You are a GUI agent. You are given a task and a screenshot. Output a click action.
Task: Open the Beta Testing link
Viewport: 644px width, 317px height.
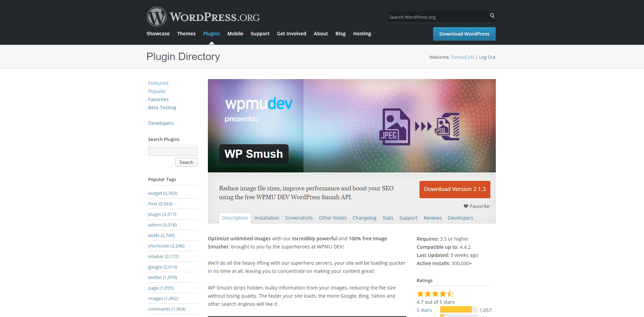(162, 108)
